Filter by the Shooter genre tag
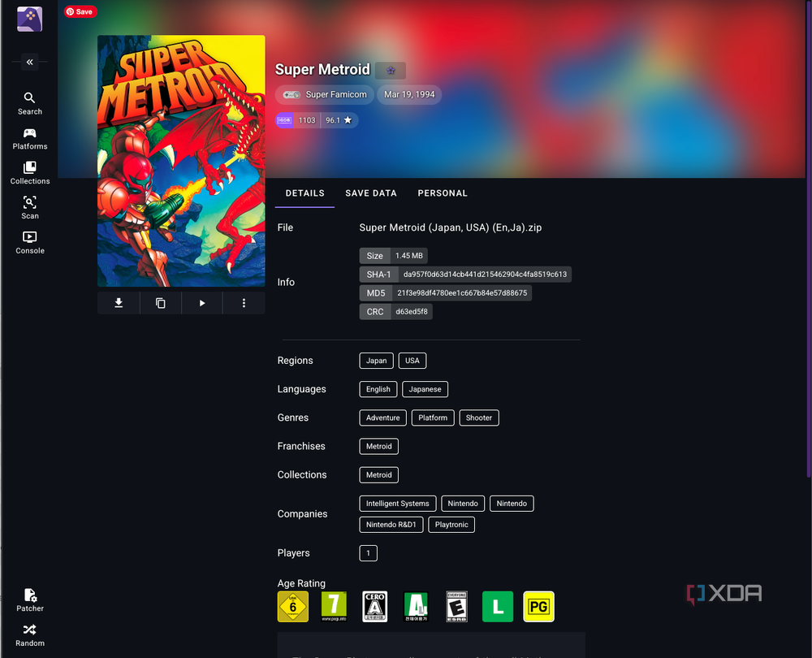This screenshot has width=812, height=658. pos(478,418)
